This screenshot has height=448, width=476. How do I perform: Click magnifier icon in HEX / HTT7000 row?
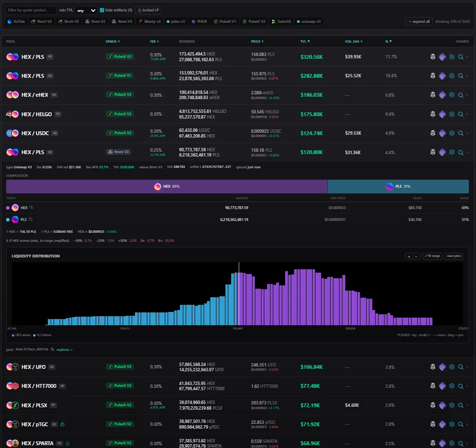tap(460, 386)
